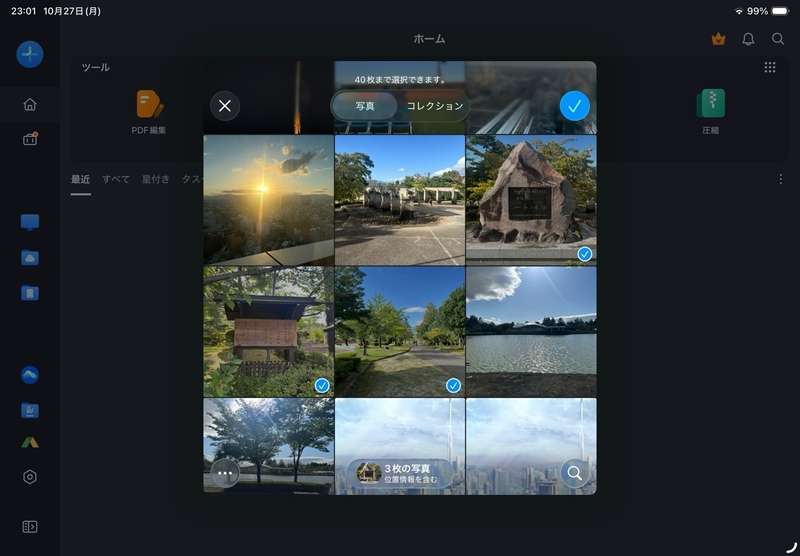Tap the 3枚の写真 selection summary pill
This screenshot has height=556, width=800.
point(400,473)
